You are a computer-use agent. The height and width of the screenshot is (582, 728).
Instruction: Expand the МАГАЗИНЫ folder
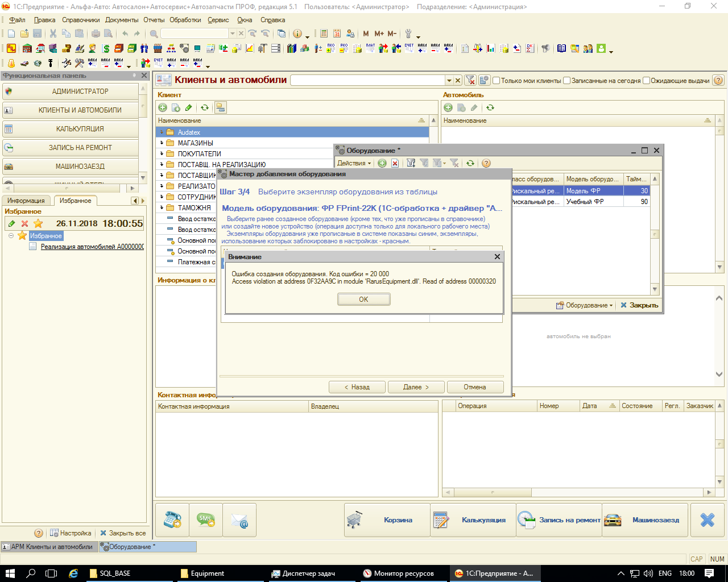click(x=162, y=143)
